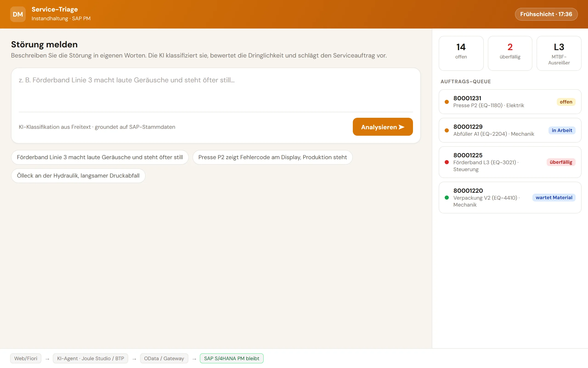Viewport: 588px width, 368px height.
Task: Click the green dot on order 80001220
Action: pyautogui.click(x=447, y=197)
